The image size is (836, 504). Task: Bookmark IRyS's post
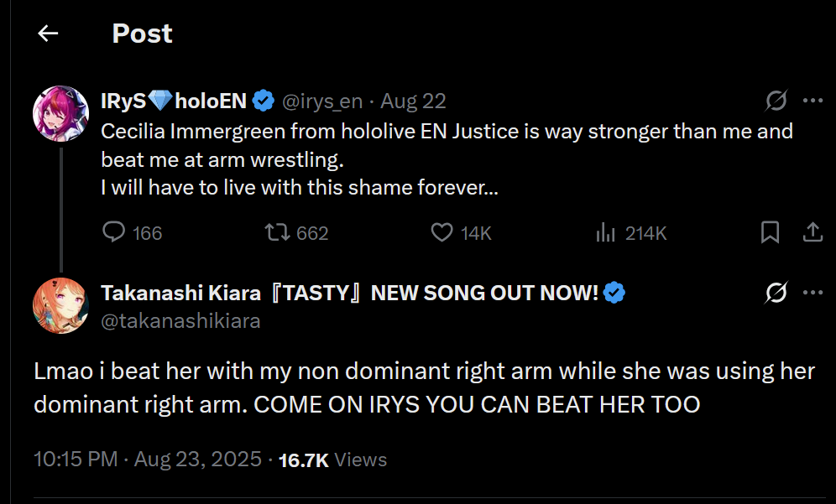tap(770, 232)
